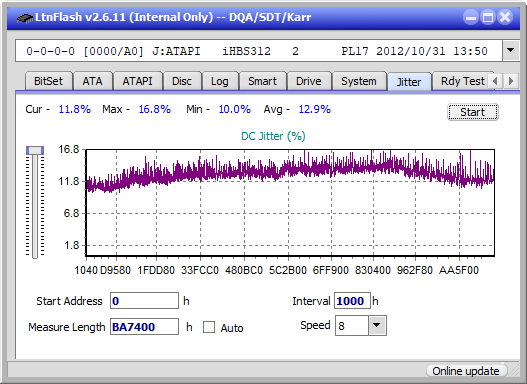Open the drive selection dropdown arrow
Viewport: 527px width, 384px height.
tap(511, 51)
